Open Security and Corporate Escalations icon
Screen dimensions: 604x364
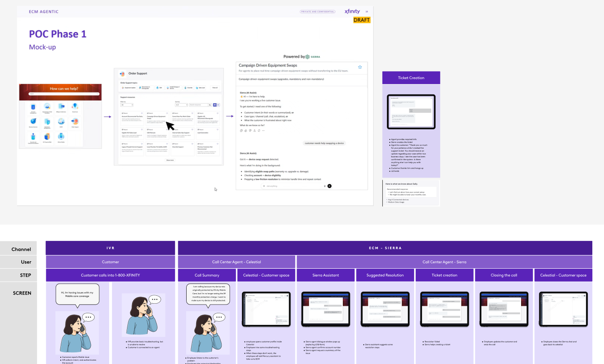(x=33, y=136)
